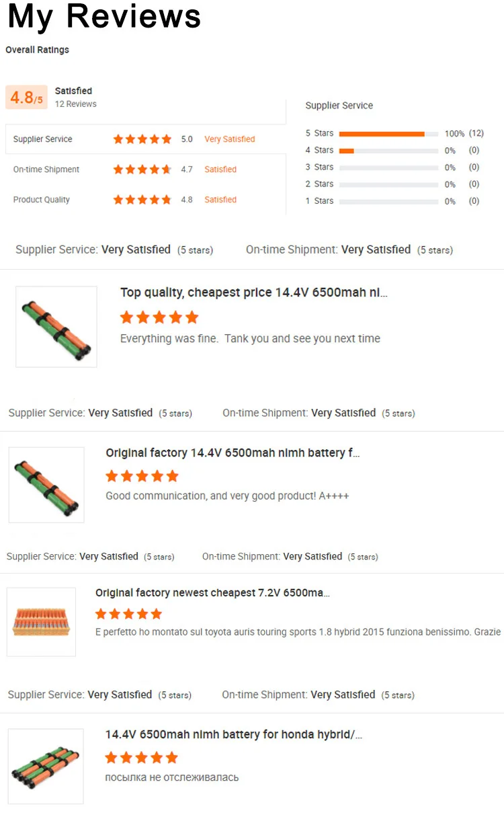Select the 4 Stars rating bar

click(x=388, y=151)
